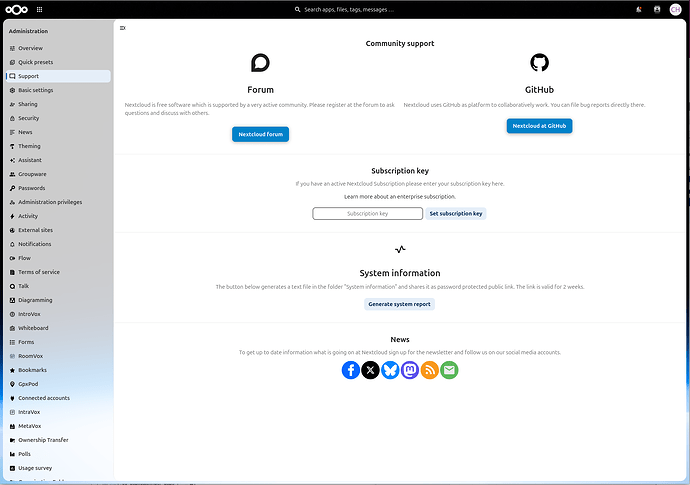Click the enterprise subscription learn more link
The image size is (690, 485).
pyautogui.click(x=400, y=197)
